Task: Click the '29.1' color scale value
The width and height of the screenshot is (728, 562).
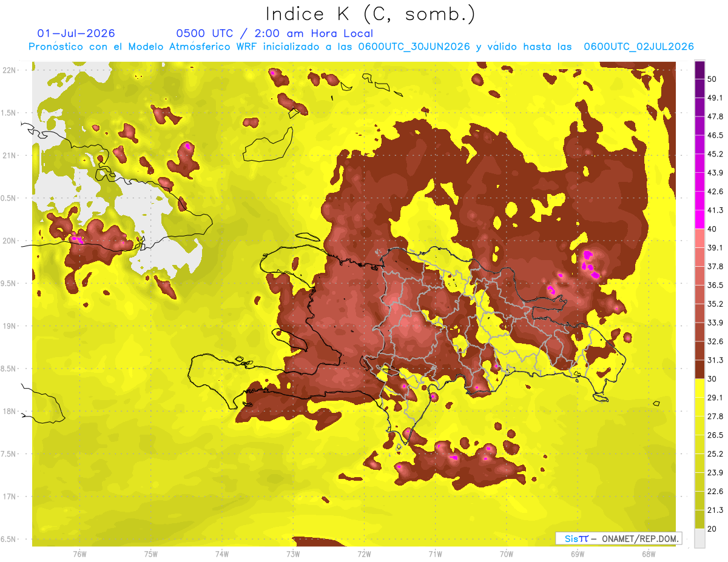Action: 715,398
